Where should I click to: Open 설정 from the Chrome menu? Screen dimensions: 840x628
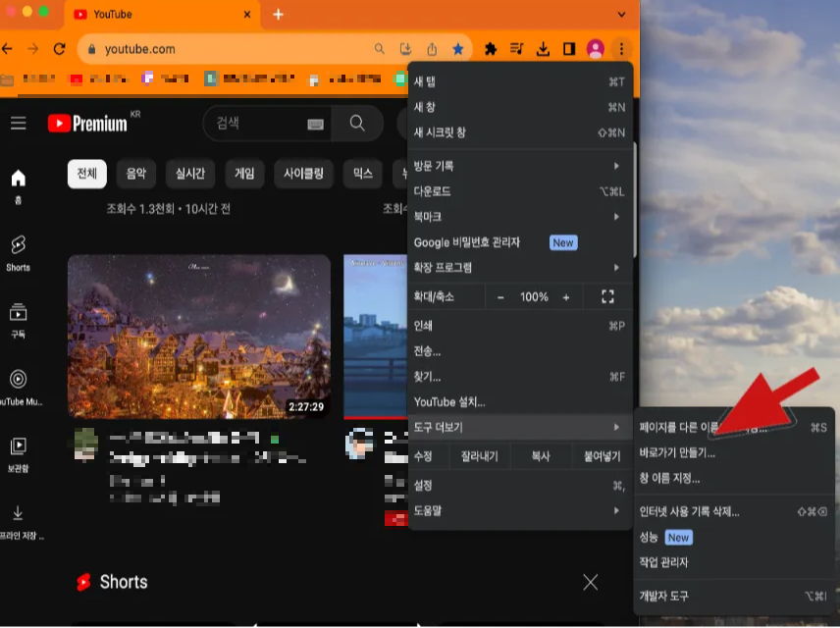coord(520,486)
